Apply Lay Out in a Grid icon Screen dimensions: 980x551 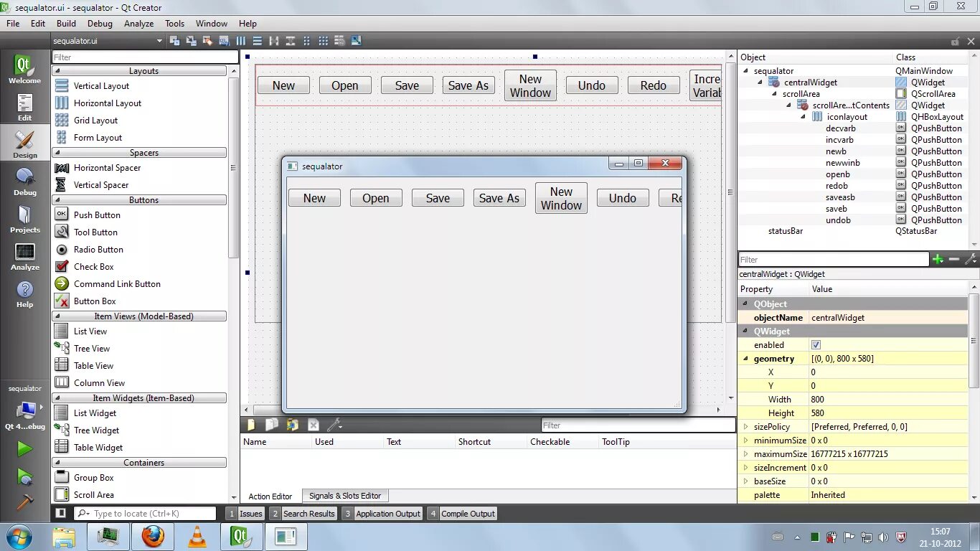coord(324,41)
